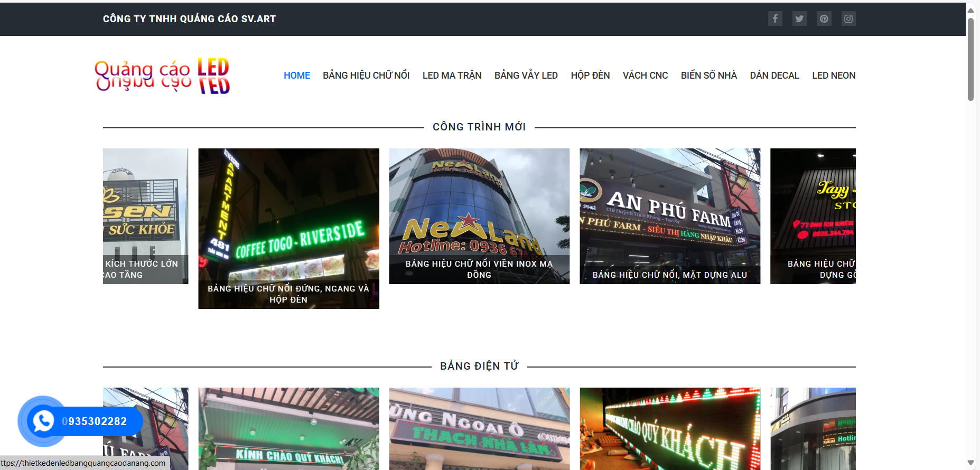Click the CÔNG TRÌNH MỚI section heading
Image resolution: width=980 pixels, height=470 pixels.
479,127
